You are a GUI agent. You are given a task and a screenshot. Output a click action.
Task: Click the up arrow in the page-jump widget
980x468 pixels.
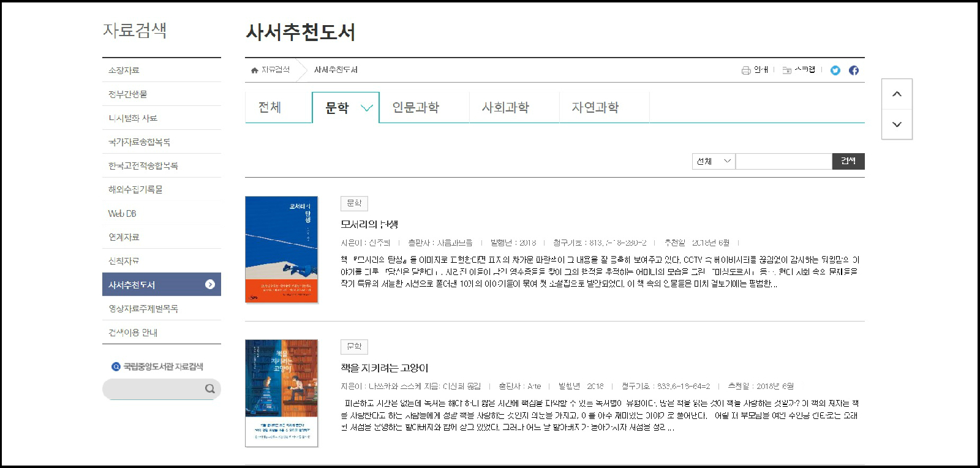point(897,94)
